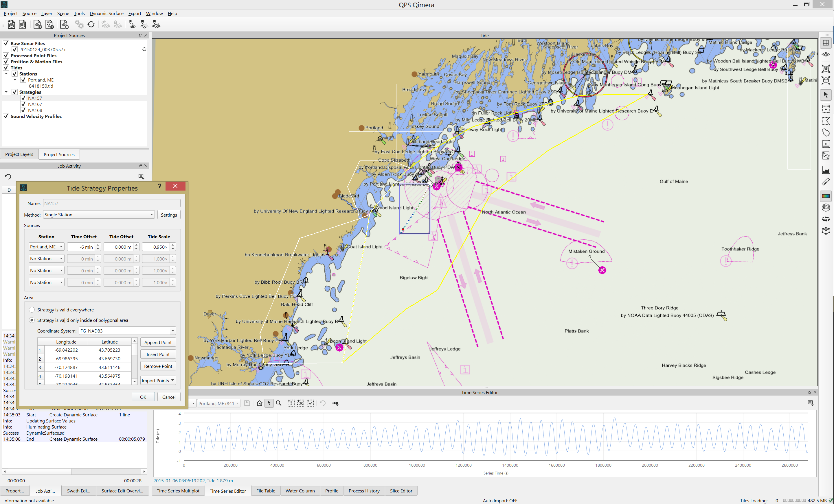This screenshot has height=504, width=834.
Task: Open the Dynamic Surface menu
Action: (106, 14)
